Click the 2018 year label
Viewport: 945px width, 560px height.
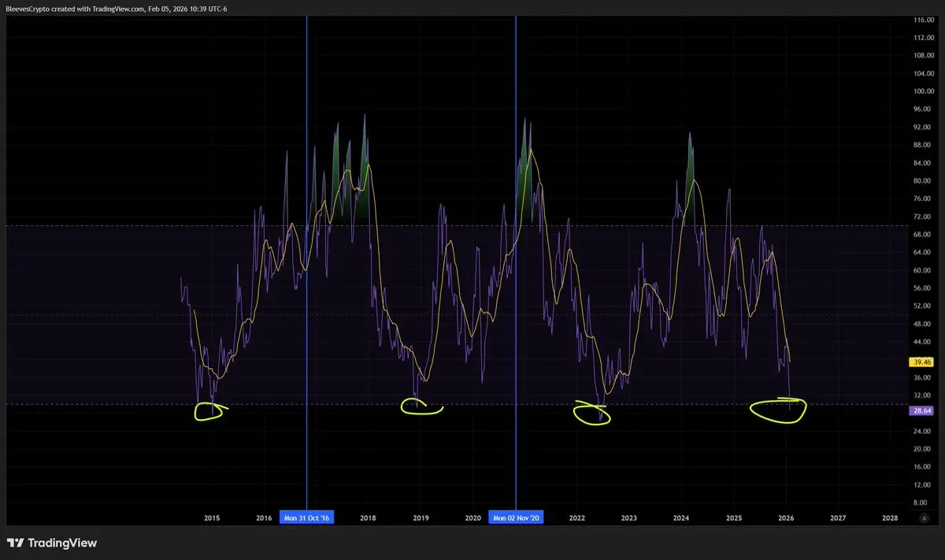(x=368, y=518)
